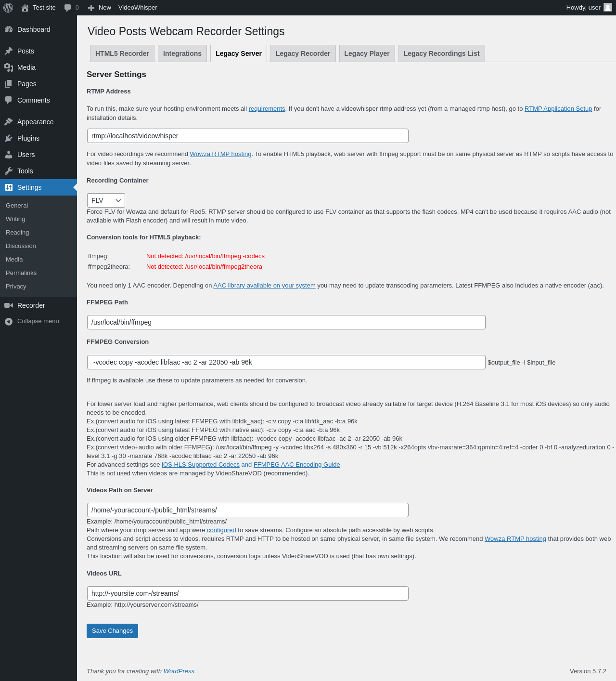Image resolution: width=616 pixels, height=681 pixels.
Task: Click the user avatar in admin bar
Action: 608,8
